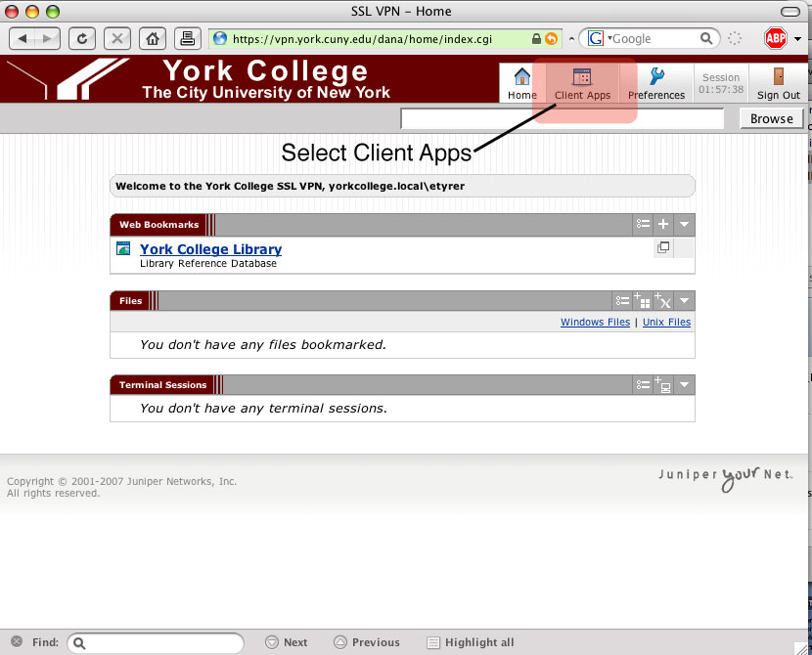Click the window resize grip corner
812x655 pixels.
800,647
